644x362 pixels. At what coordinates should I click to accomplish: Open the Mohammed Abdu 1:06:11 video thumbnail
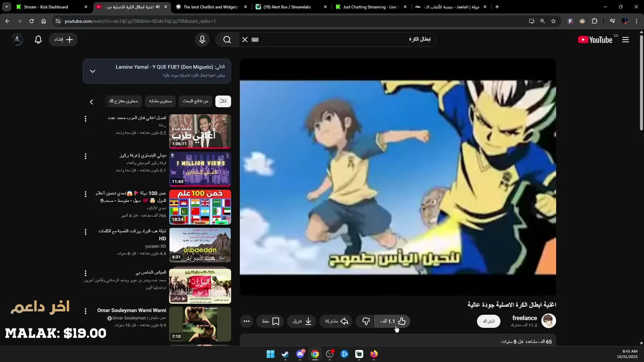click(x=200, y=131)
